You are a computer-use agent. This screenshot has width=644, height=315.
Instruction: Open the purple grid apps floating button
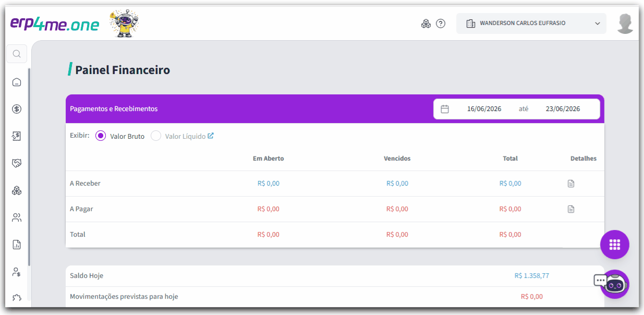(x=615, y=245)
